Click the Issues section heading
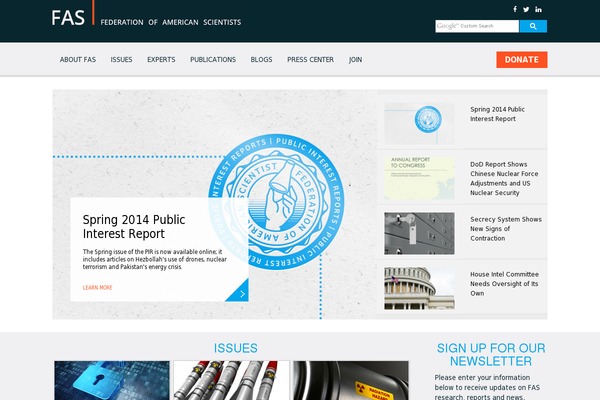 pyautogui.click(x=235, y=348)
